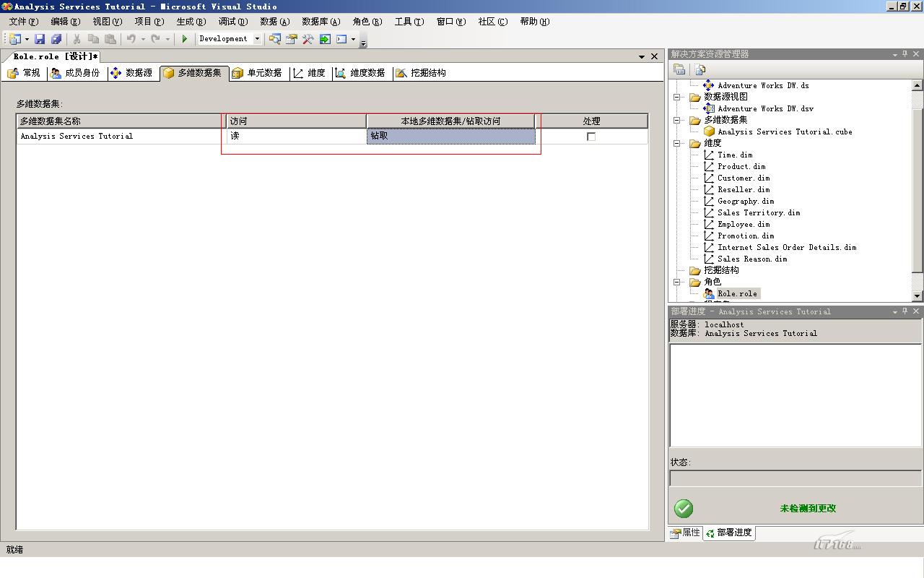Collapse the 维度 tree node
924x578 pixels.
pyautogui.click(x=677, y=143)
